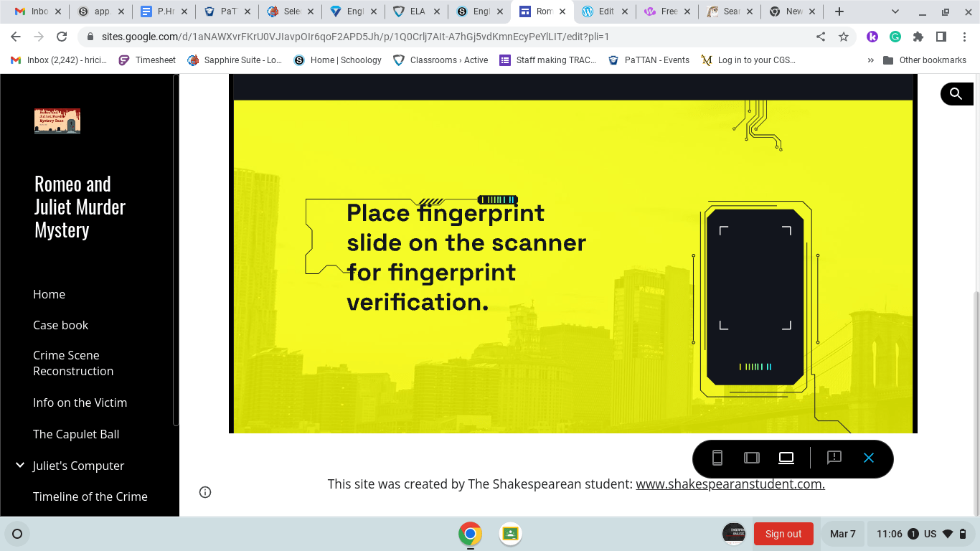Reload the page
The height and width of the screenshot is (551, 980).
click(x=62, y=37)
